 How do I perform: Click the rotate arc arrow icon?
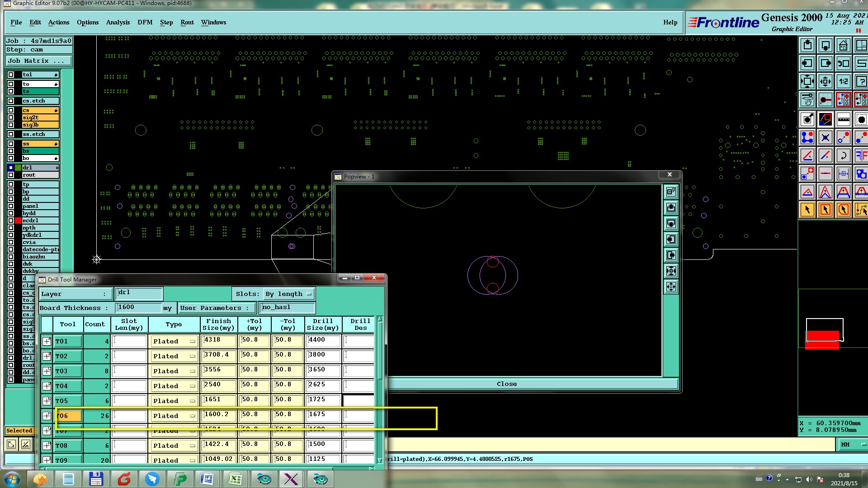point(843,156)
